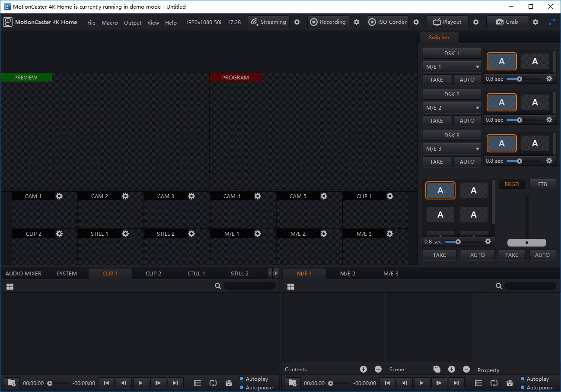
Task: Expand the DSK 3 source dropdown showing M/E 3
Action: coord(452,149)
